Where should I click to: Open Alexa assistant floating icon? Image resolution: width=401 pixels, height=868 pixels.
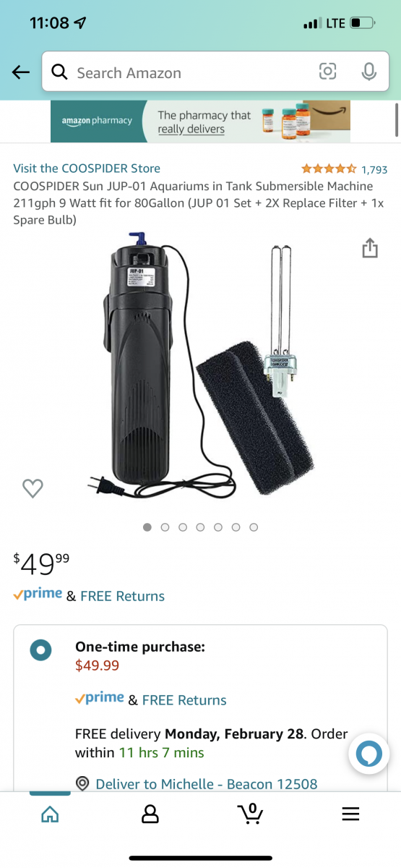click(369, 755)
